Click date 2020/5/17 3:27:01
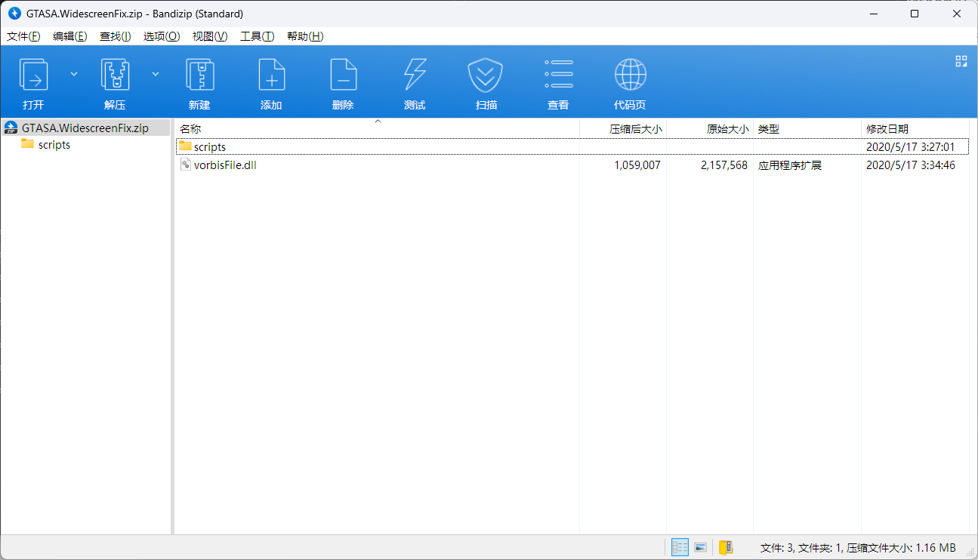Image resolution: width=978 pixels, height=560 pixels. tap(910, 146)
